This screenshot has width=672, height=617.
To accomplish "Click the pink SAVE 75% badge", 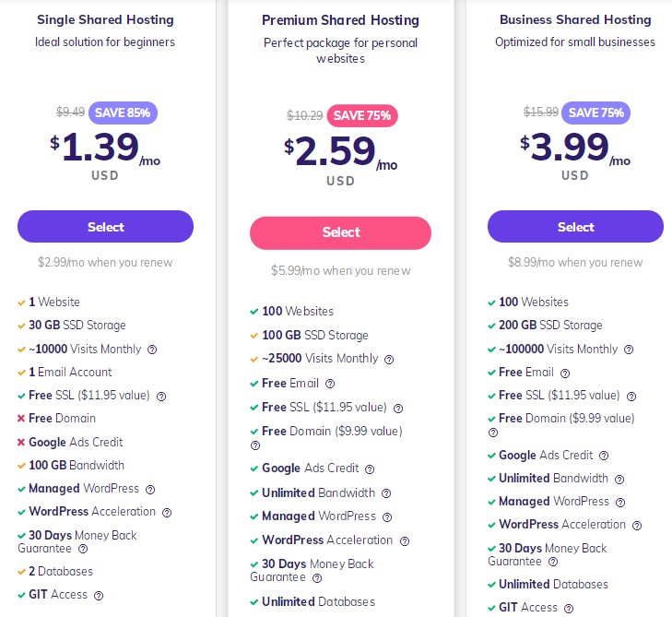I will click(362, 115).
